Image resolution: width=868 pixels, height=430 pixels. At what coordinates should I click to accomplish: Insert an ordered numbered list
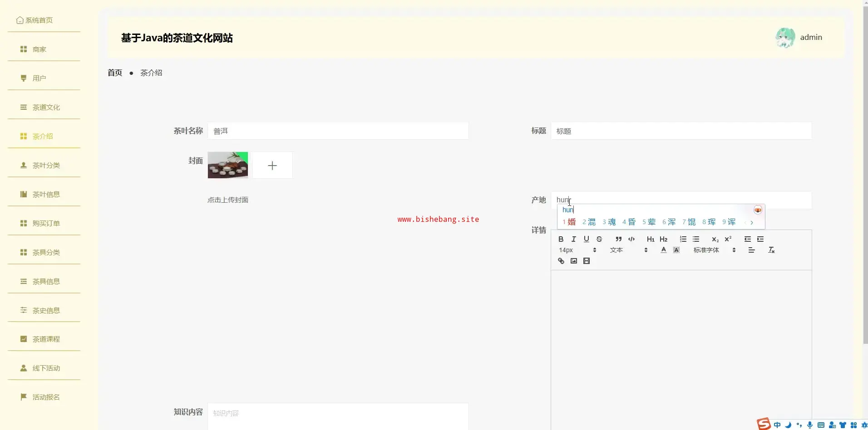pyautogui.click(x=683, y=239)
